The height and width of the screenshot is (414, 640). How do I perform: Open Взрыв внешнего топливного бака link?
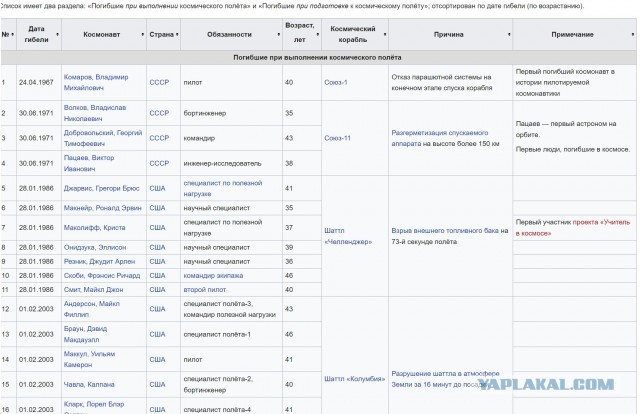click(x=445, y=231)
